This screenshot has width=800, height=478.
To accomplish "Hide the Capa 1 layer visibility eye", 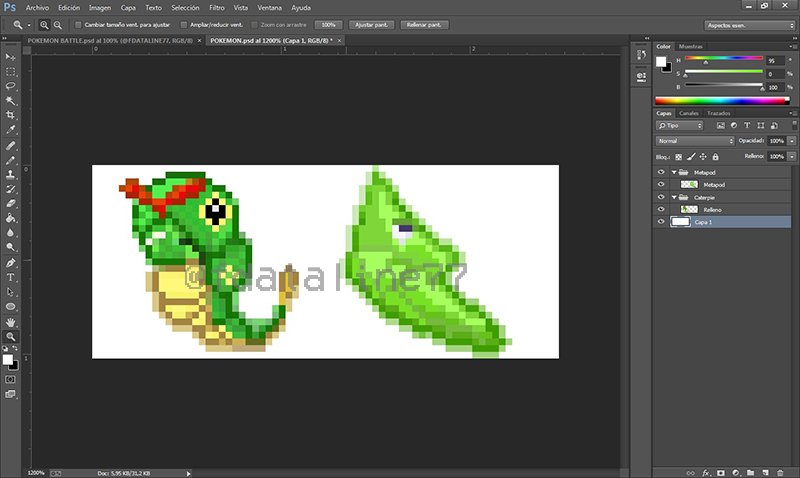I will coord(661,222).
